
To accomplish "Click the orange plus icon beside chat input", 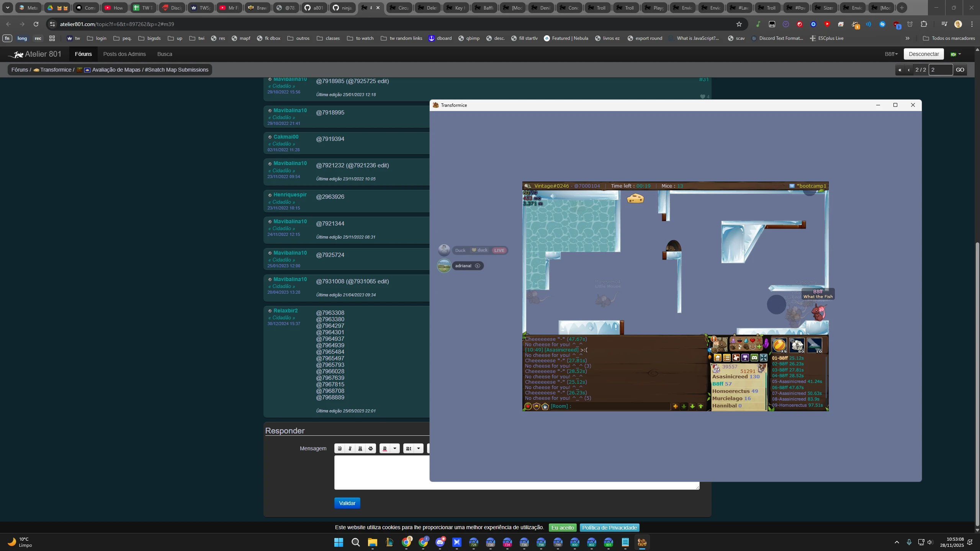I will (x=676, y=406).
